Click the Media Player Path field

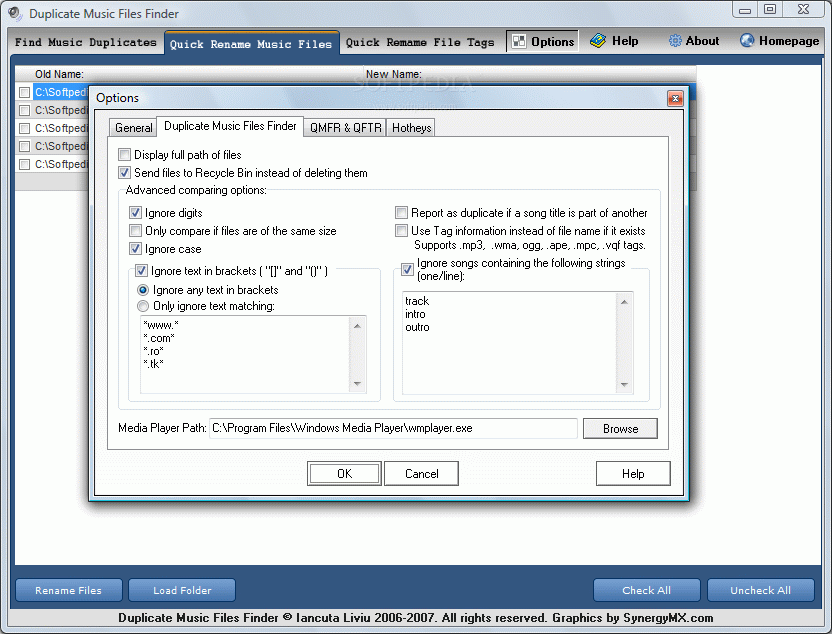[x=393, y=428]
